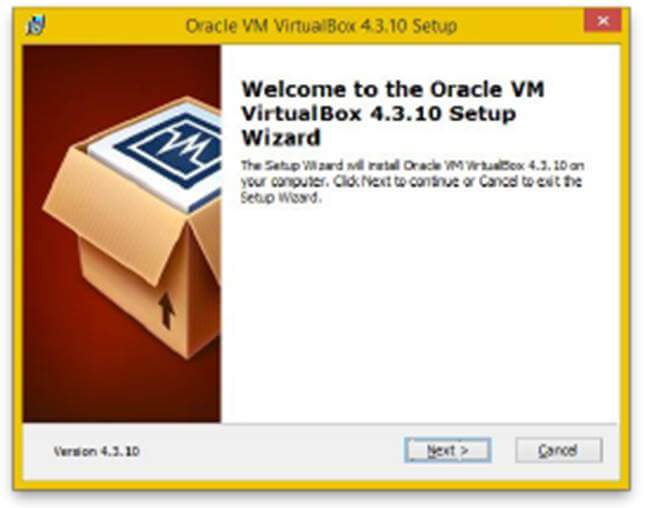Close the VirtualBox Setup window
This screenshot has width=650, height=508.
coord(602,20)
